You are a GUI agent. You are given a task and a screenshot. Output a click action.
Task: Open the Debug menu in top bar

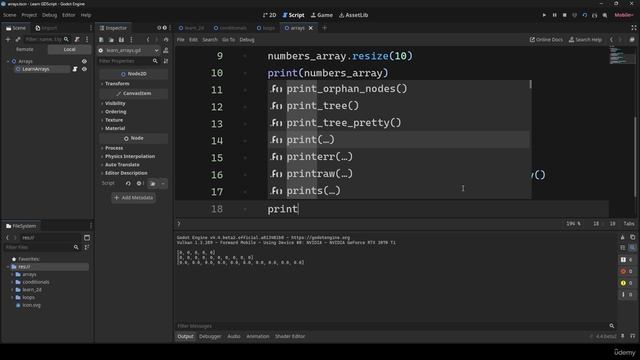49,15
